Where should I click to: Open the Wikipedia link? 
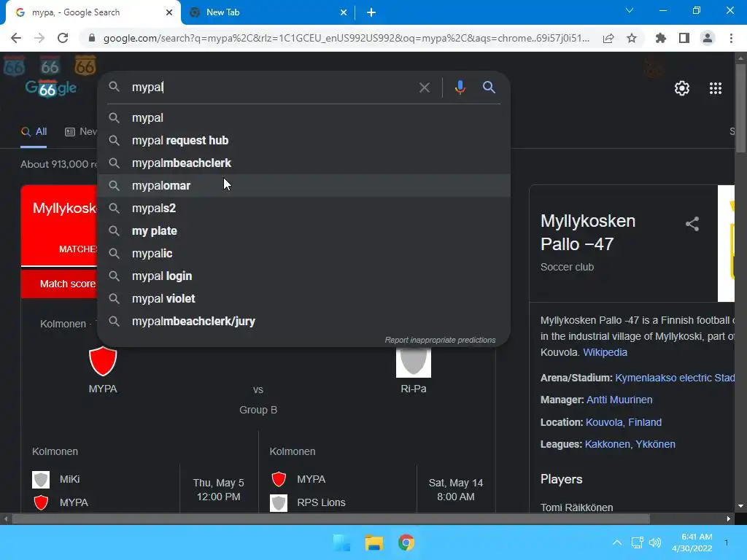click(605, 352)
